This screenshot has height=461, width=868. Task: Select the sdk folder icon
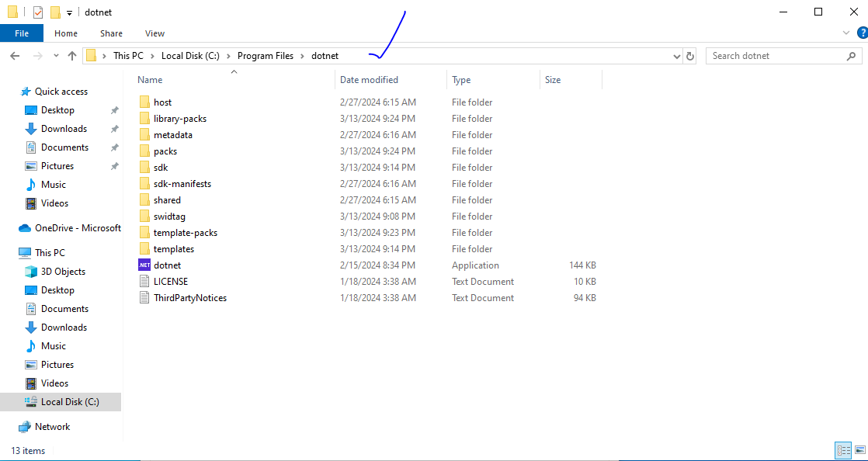(144, 168)
